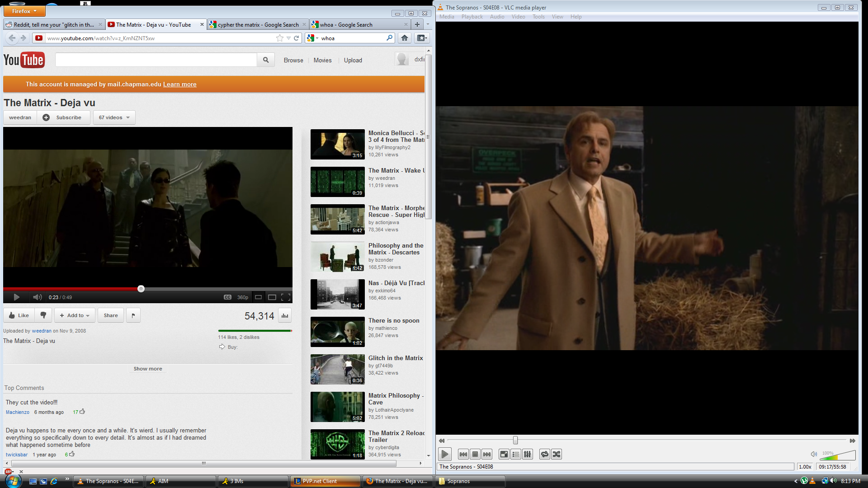Toggle VLC shuffle playback
This screenshot has height=488, width=868.
557,454
